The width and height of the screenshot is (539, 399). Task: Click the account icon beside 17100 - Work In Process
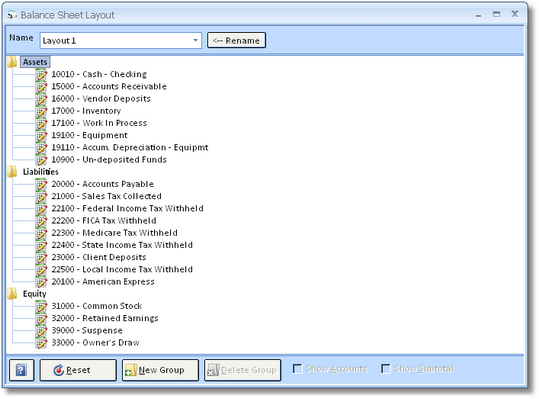(x=41, y=123)
